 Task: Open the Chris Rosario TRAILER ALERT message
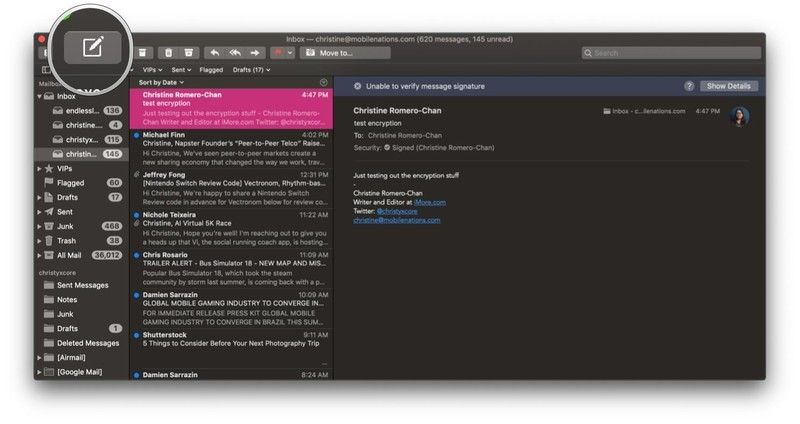pos(231,268)
